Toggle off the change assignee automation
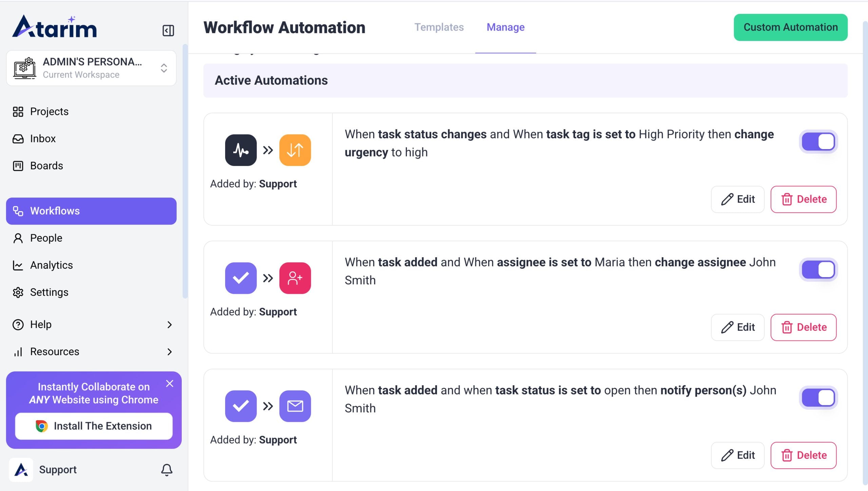Image resolution: width=868 pixels, height=491 pixels. (818, 270)
